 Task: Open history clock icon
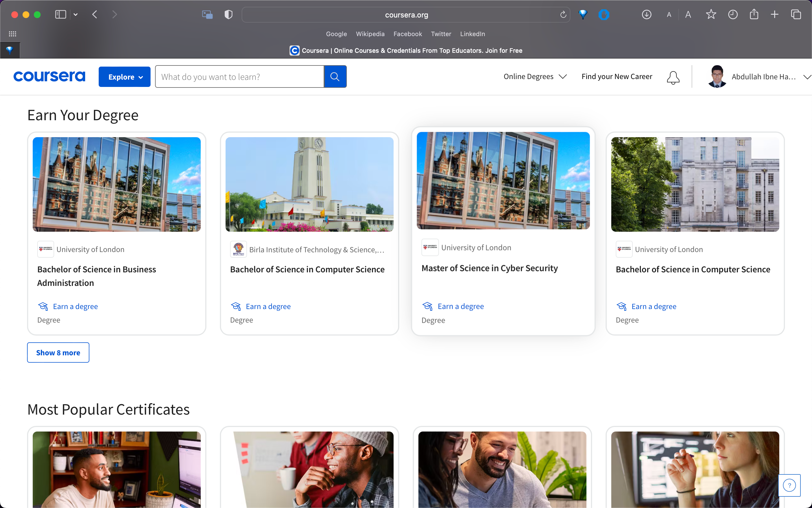tap(733, 14)
